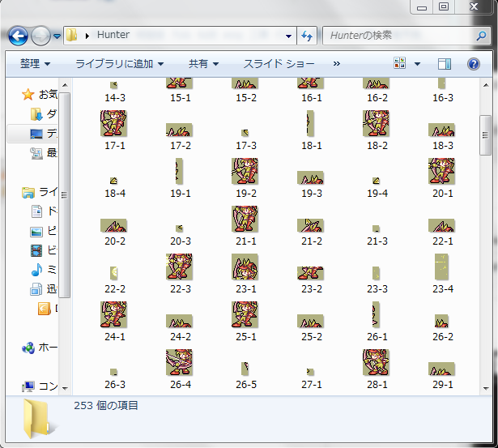Viewport: 498px width, 448px height.
Task: Open Help with question mark icon
Action: (473, 64)
